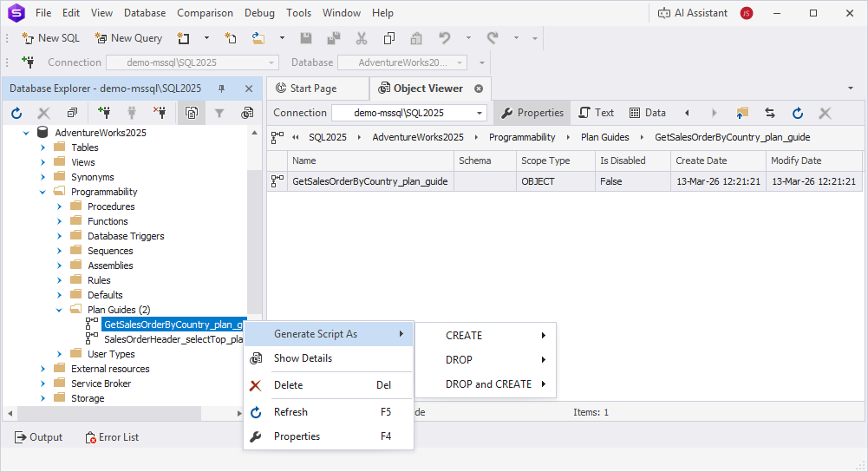The height and width of the screenshot is (472, 868).
Task: Click the Cut scissors icon
Action: tap(362, 38)
